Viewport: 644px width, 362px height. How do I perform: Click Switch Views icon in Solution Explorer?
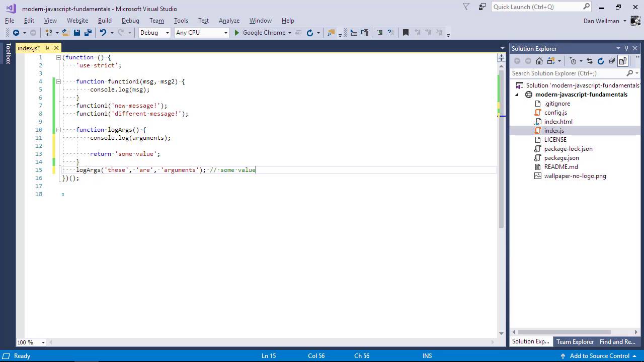551,61
